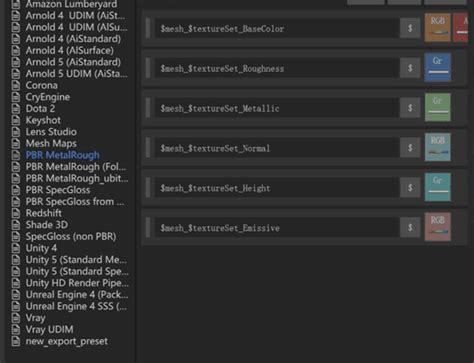Open the $ token menu for Metallic

click(x=410, y=108)
